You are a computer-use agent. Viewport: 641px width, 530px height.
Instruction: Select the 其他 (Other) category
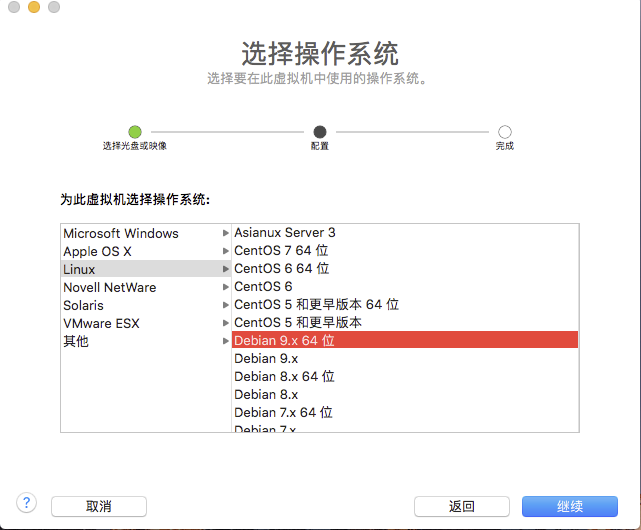click(146, 341)
